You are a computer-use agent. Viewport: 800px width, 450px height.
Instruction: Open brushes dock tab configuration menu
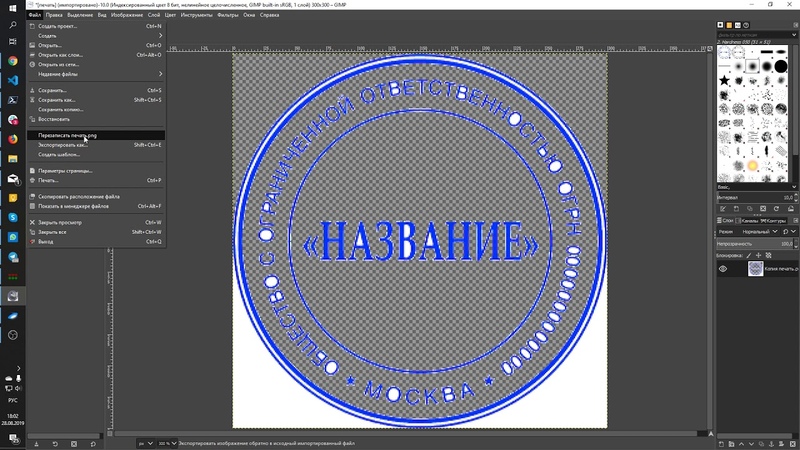(x=796, y=25)
